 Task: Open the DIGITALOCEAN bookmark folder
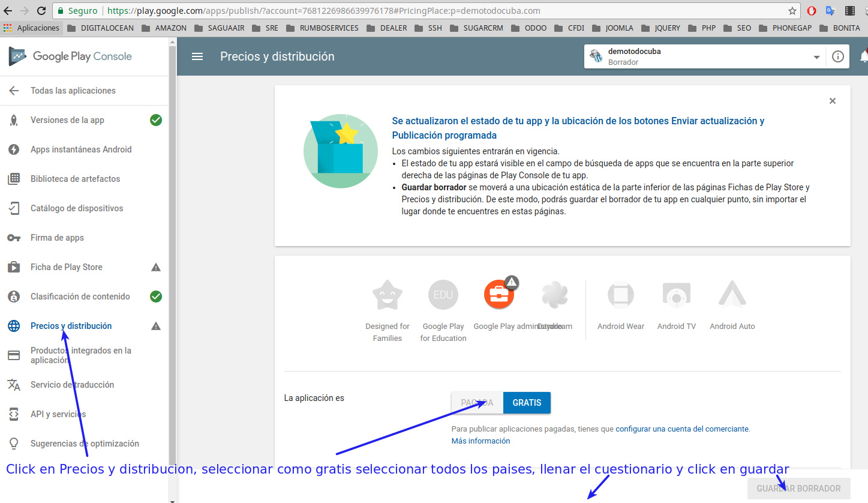[x=101, y=28]
